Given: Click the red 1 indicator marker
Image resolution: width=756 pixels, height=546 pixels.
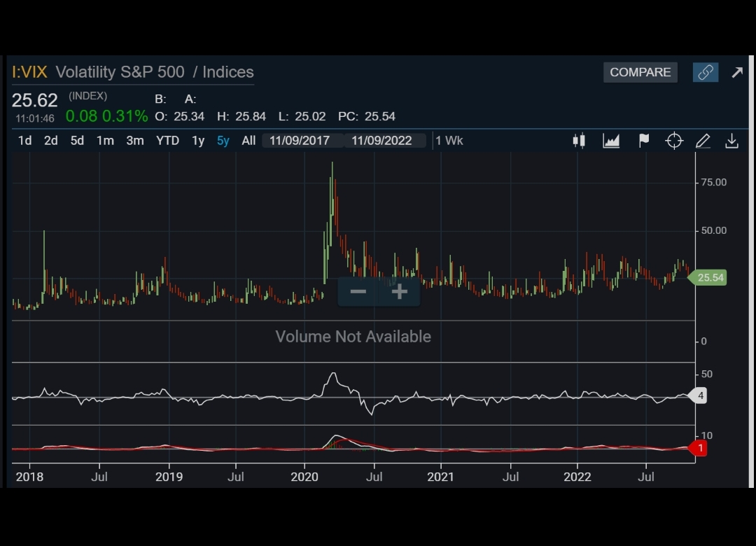Looking at the screenshot, I should [698, 448].
